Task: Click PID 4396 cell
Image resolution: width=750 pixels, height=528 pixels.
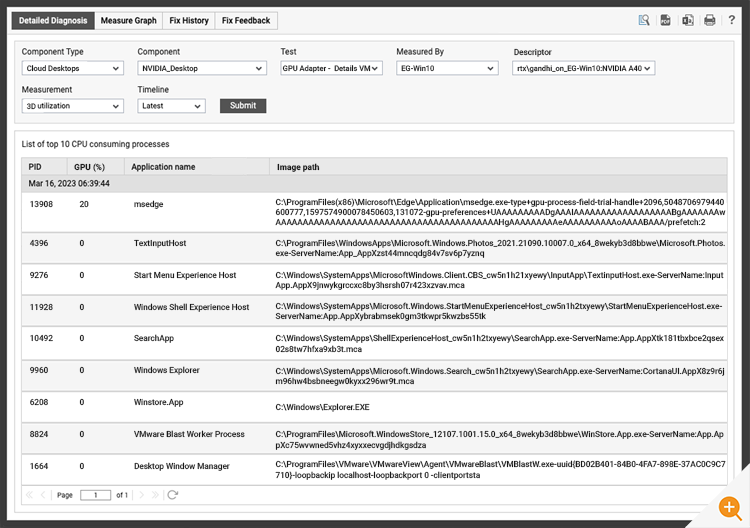Action: (x=39, y=243)
